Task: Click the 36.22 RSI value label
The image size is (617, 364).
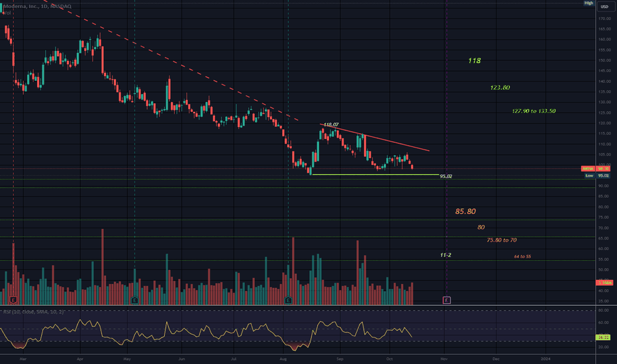Action: [603, 338]
